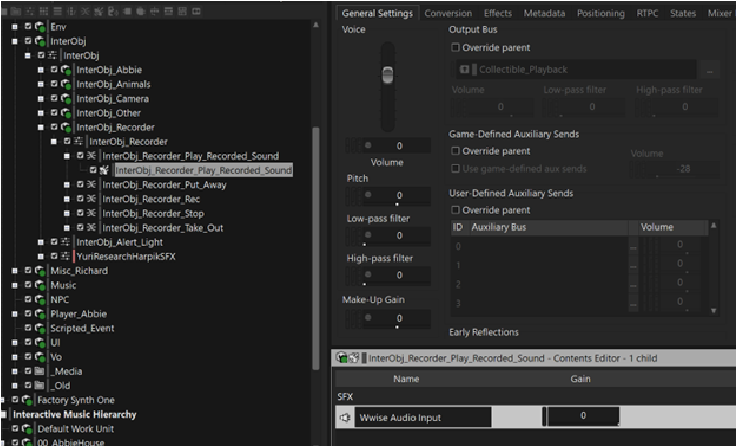Viewport: 736px width, 446px height.
Task: Click the work unit icon beside Player_Abbie
Action: [40, 314]
